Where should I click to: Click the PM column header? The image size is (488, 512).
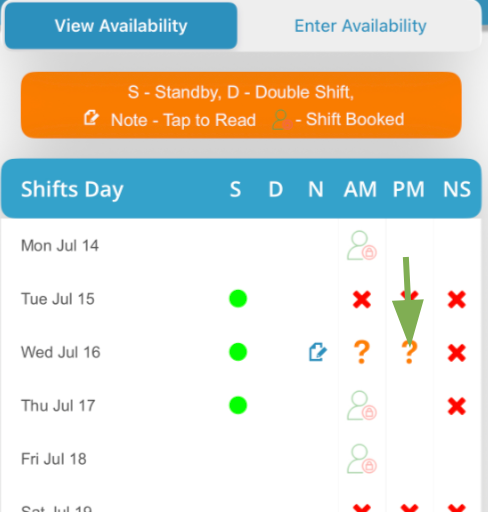(409, 189)
